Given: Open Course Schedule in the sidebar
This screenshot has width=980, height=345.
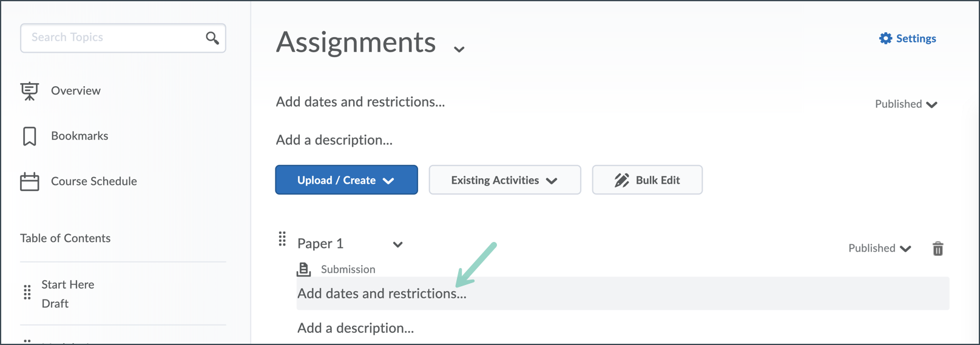Looking at the screenshot, I should (x=94, y=181).
